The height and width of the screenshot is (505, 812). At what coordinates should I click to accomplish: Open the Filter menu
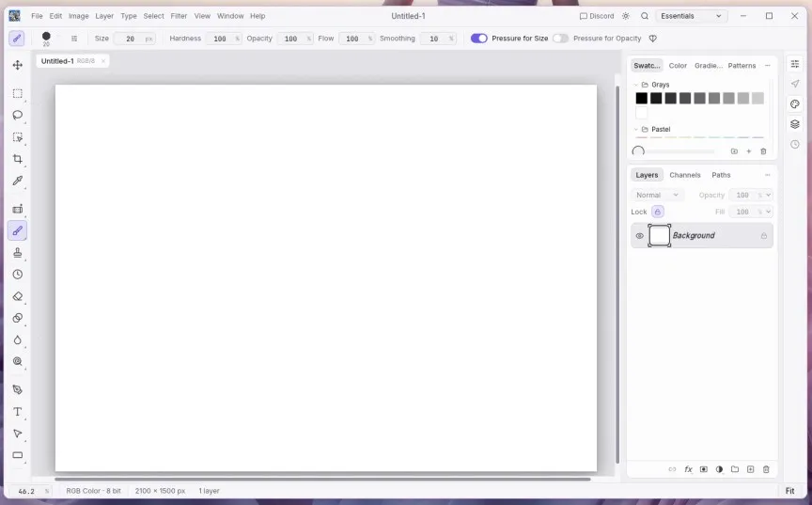179,16
